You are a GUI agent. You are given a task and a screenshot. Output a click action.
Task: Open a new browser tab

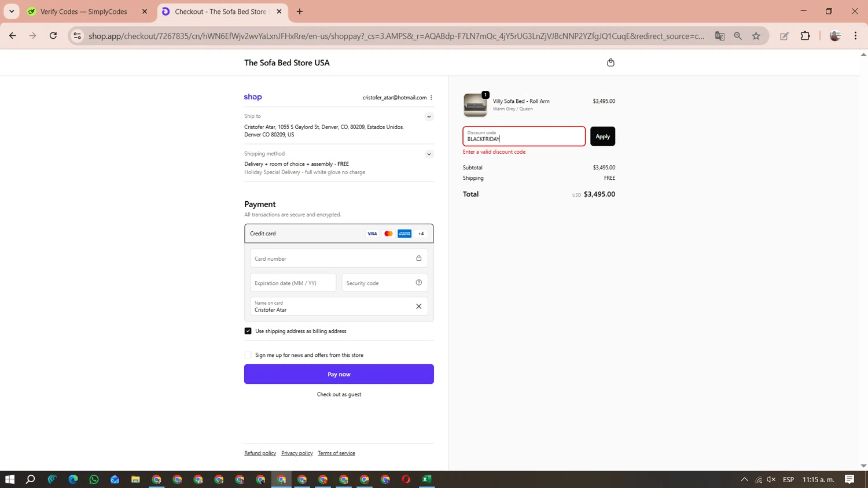pos(300,12)
